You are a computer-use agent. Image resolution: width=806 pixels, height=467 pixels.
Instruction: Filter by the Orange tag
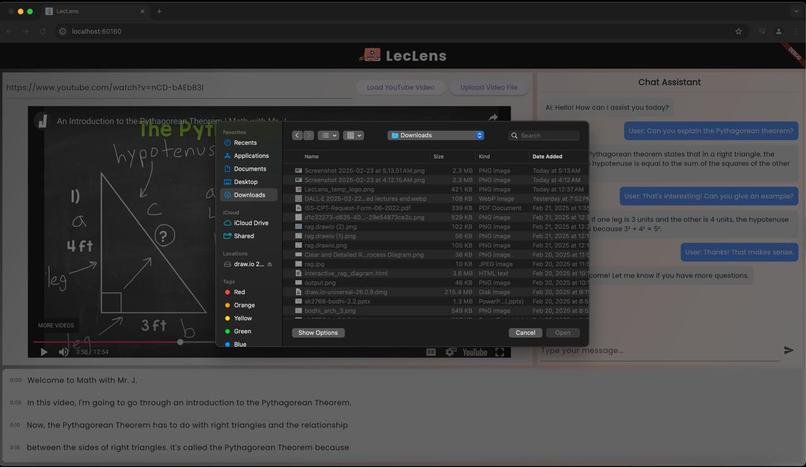coord(244,305)
